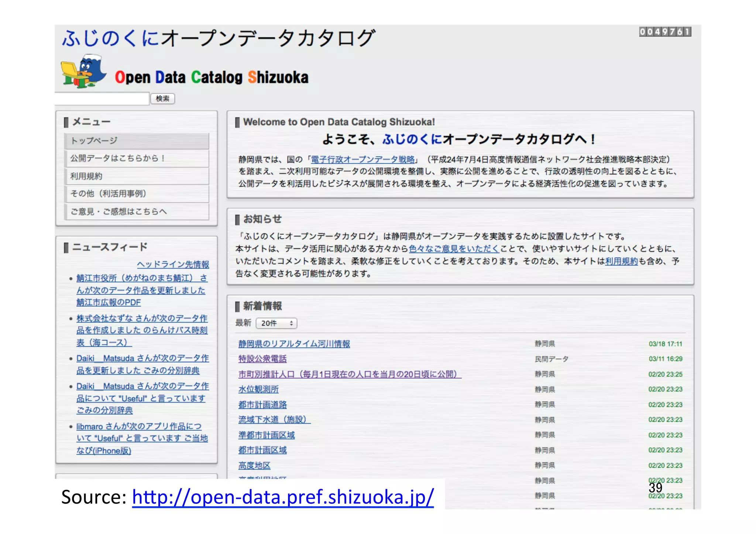This screenshot has width=756, height=534.
Task: Open the 水位観測所 dataset
Action: [x=258, y=389]
